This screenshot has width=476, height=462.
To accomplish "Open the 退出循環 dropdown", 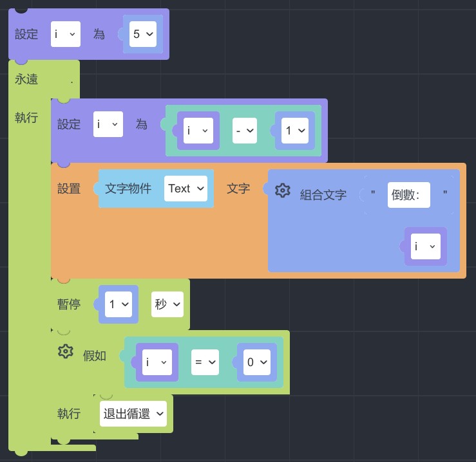I will tap(133, 414).
